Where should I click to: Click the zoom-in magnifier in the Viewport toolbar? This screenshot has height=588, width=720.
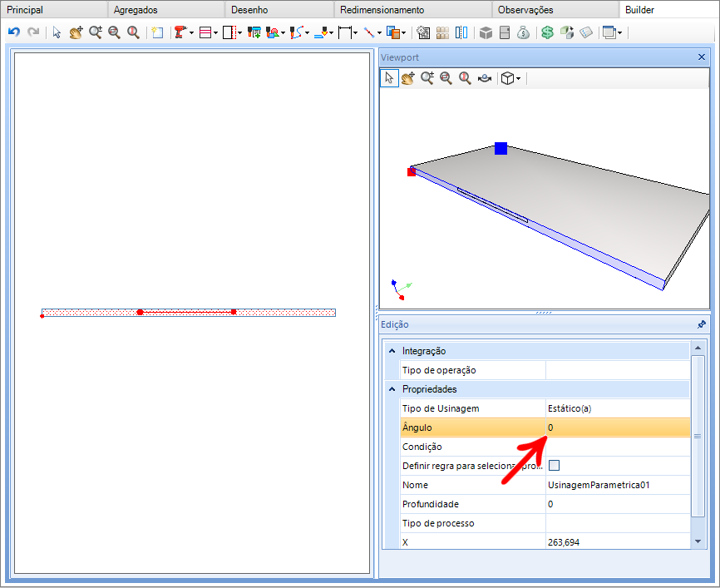click(427, 78)
